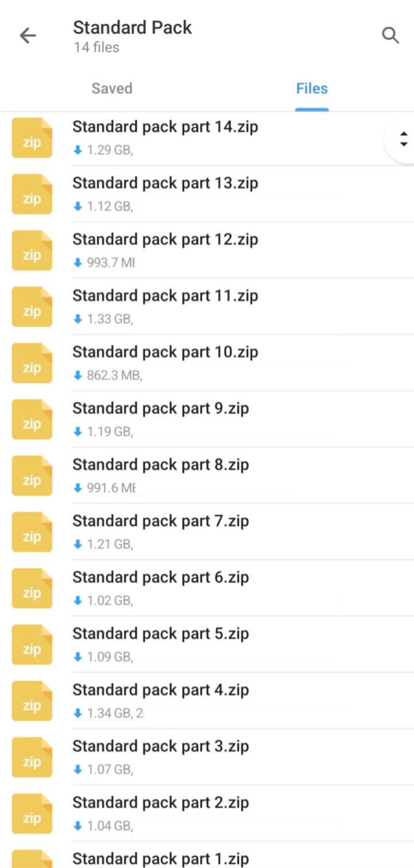Select the Files tab
414x868 pixels.
point(312,88)
